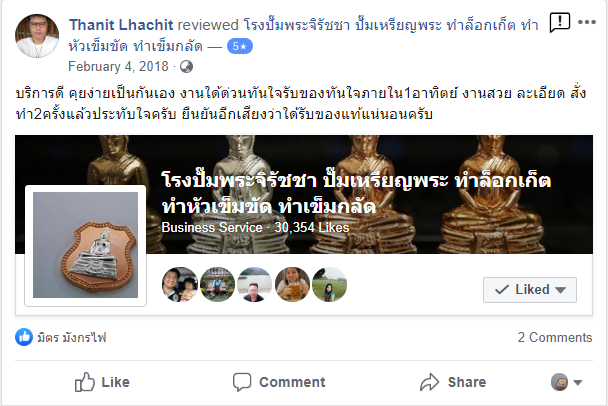Click the report feedback exclamation icon

[x=560, y=22]
